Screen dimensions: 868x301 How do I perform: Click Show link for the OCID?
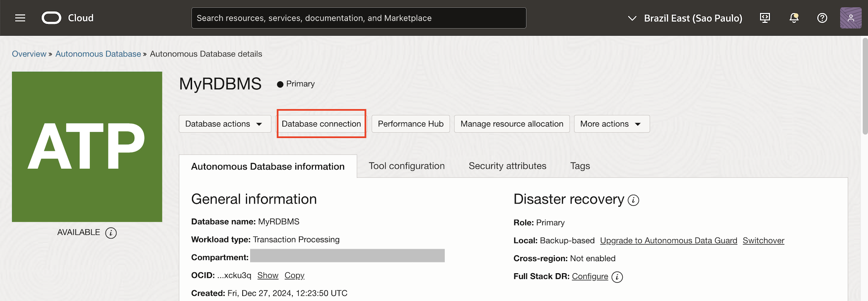click(x=268, y=275)
